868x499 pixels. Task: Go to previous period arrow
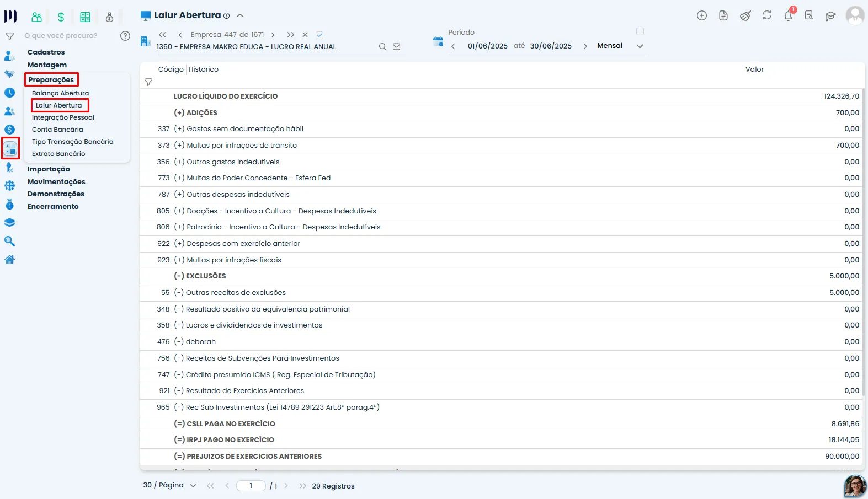tap(453, 46)
